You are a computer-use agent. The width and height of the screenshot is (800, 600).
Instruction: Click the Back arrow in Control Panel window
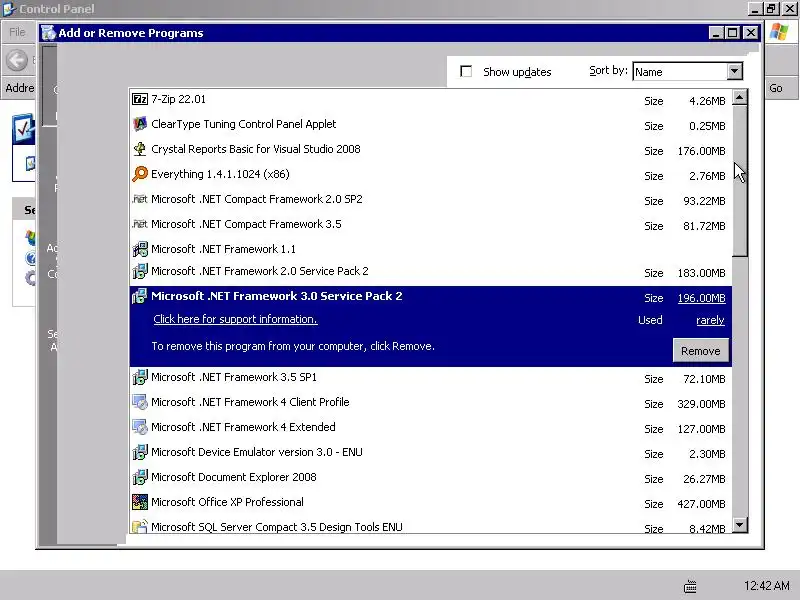coord(17,60)
